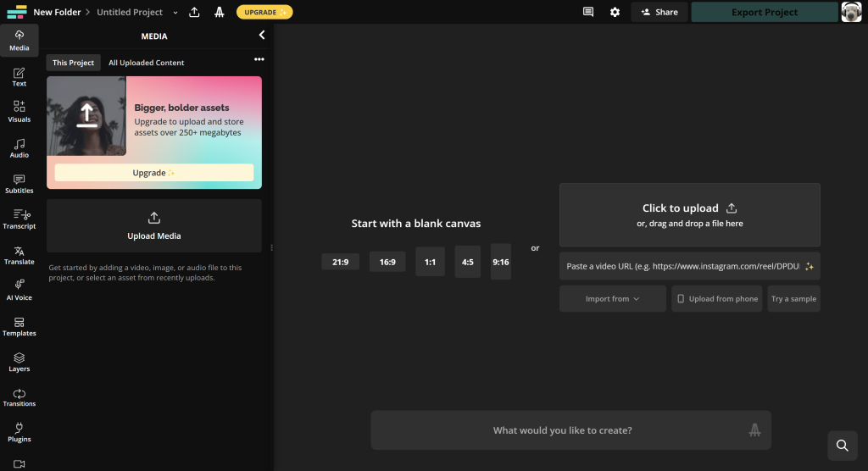Open the three-dot media options menu
This screenshot has width=868, height=471.
pos(259,59)
